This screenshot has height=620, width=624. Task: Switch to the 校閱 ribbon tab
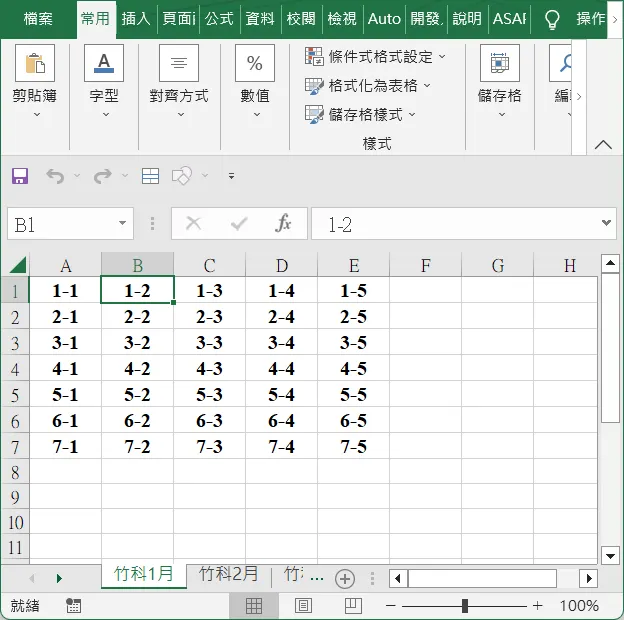pos(301,19)
